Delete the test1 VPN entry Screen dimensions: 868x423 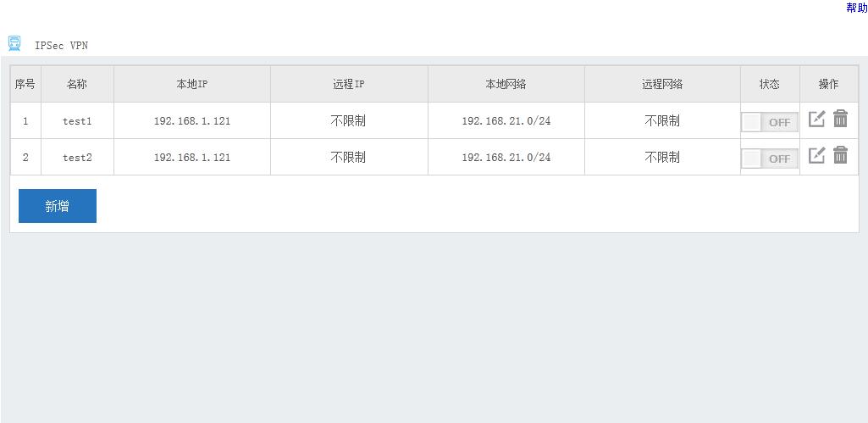[840, 119]
